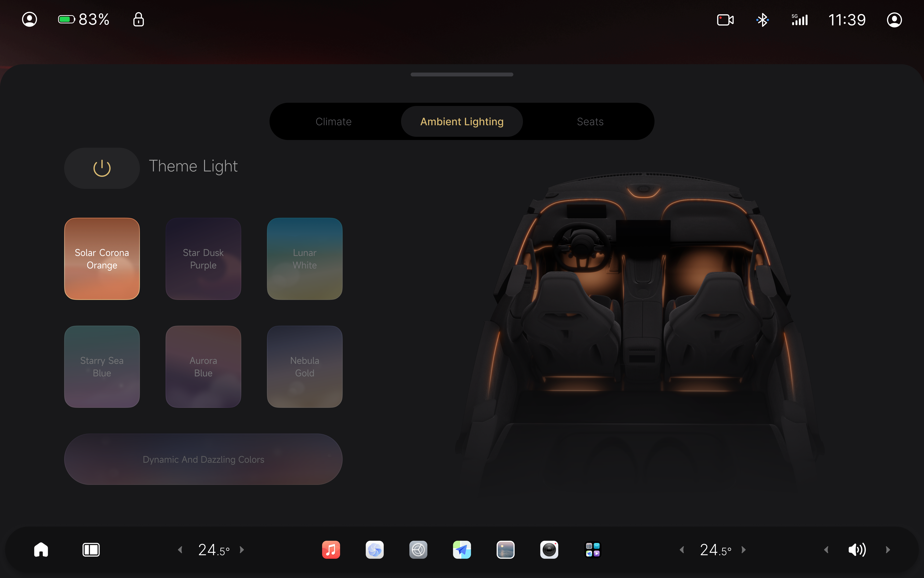Increase passenger temperature with right arrow

click(x=743, y=550)
